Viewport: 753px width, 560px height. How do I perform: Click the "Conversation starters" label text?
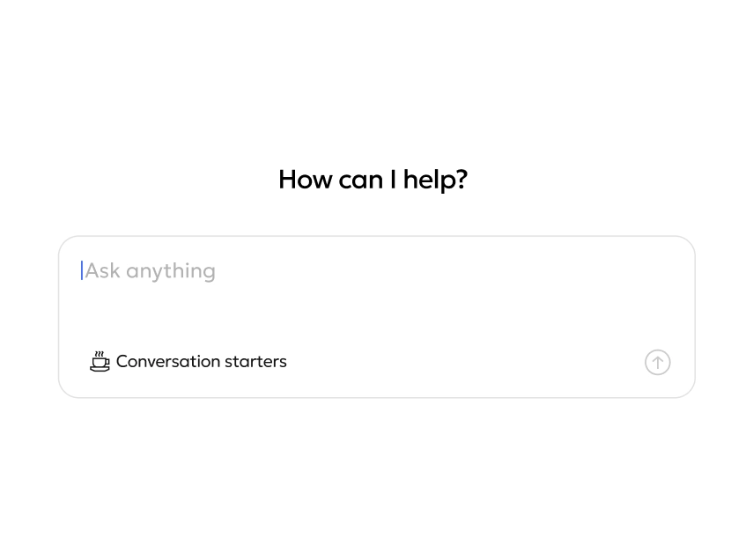tap(202, 361)
